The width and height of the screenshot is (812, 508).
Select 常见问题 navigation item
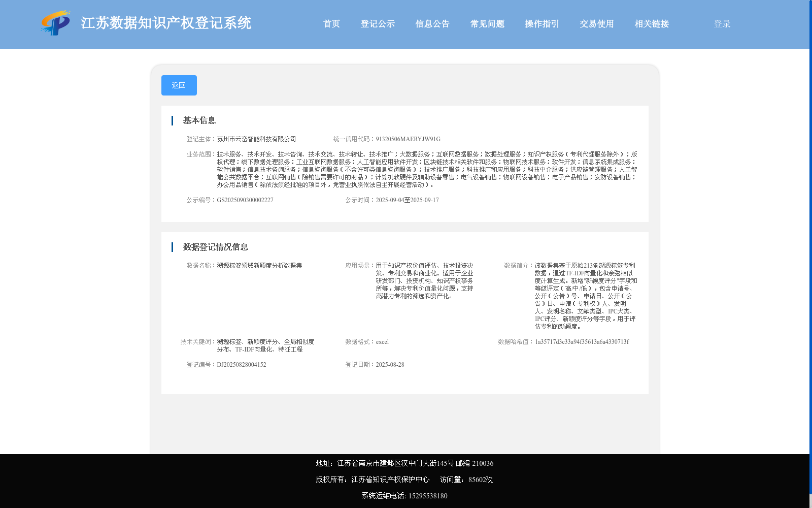(x=487, y=24)
